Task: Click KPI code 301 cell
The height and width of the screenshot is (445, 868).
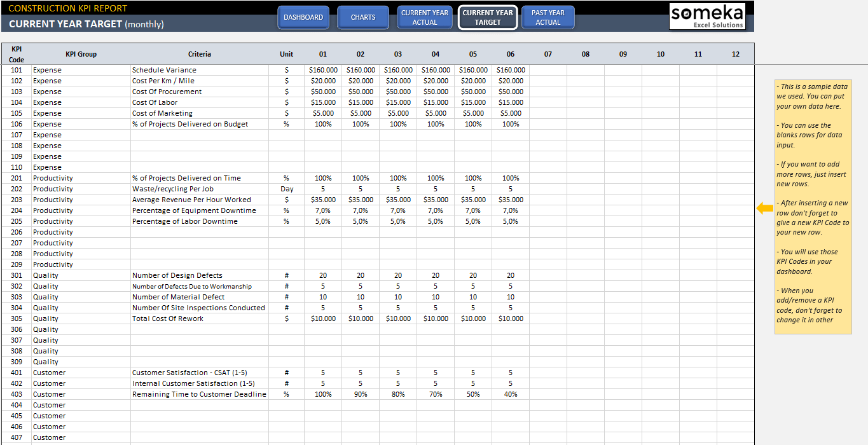Action: [17, 275]
